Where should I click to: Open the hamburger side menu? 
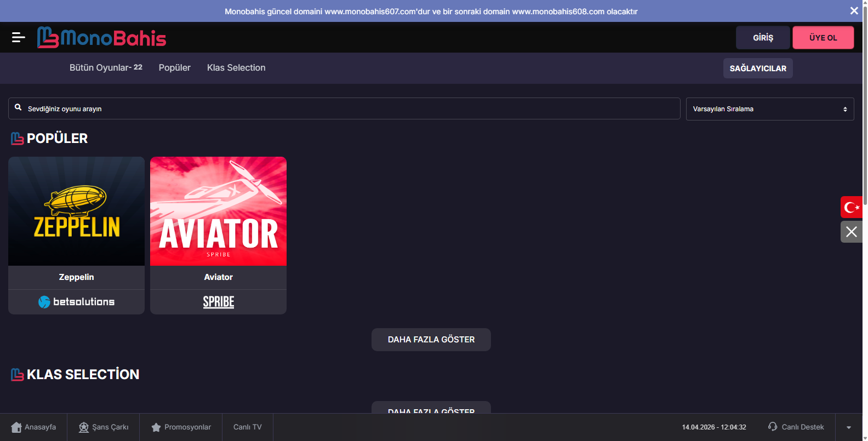pos(19,37)
